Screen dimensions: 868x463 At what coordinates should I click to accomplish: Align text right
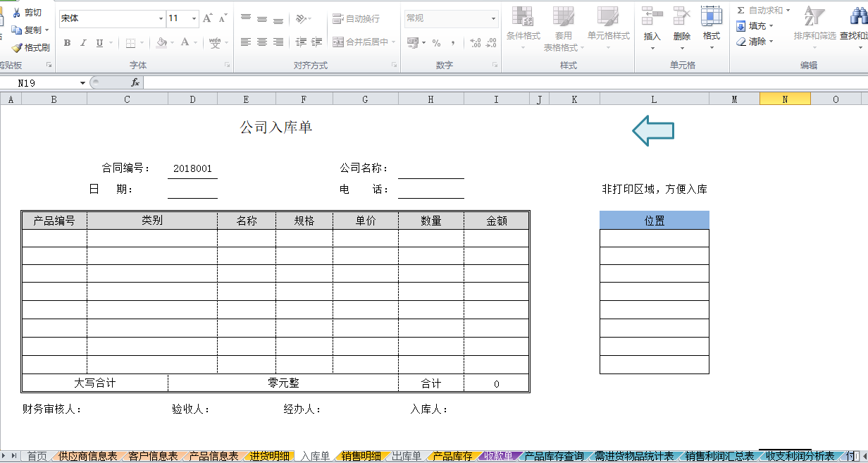(x=278, y=42)
